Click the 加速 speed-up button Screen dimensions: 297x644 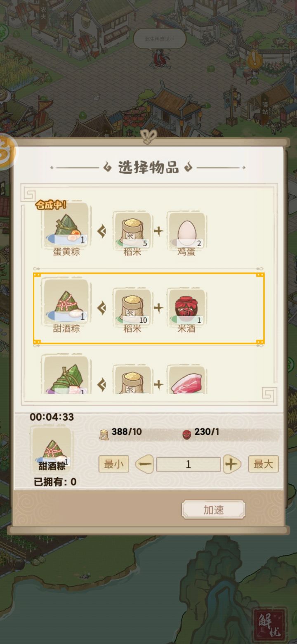pyautogui.click(x=214, y=510)
